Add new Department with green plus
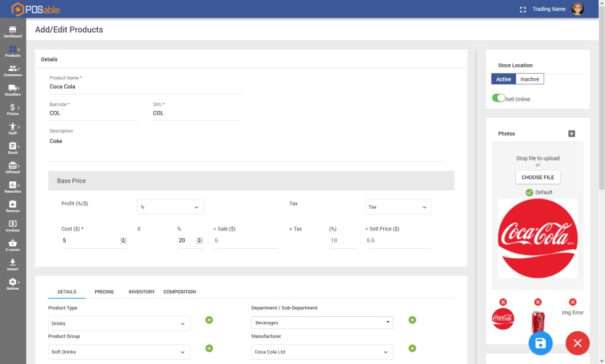 point(412,320)
